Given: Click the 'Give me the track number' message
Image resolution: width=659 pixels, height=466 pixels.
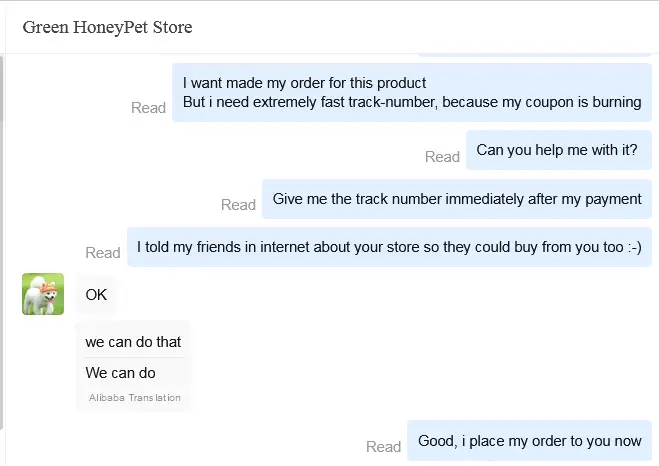Looking at the screenshot, I should click(x=457, y=199).
